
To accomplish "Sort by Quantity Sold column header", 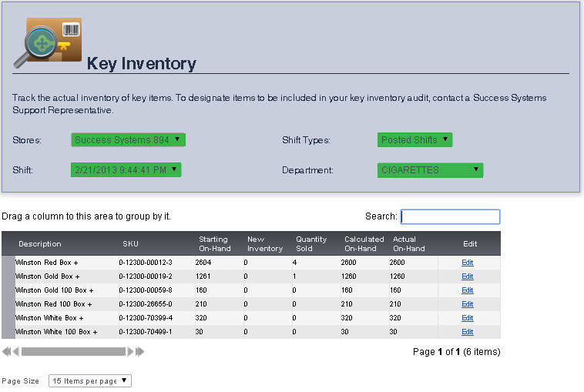I will (311, 244).
